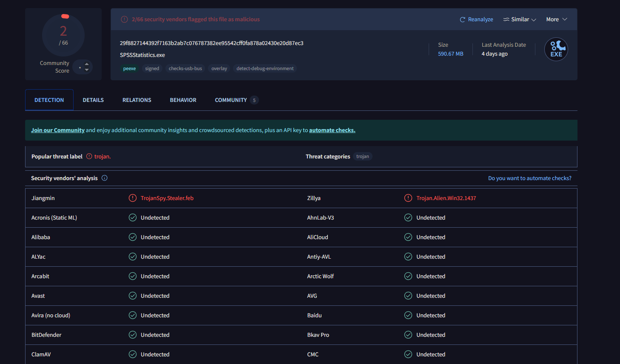The width and height of the screenshot is (620, 364).
Task: Click the Bkav Pro undetected checkmark icon
Action: coord(408,335)
